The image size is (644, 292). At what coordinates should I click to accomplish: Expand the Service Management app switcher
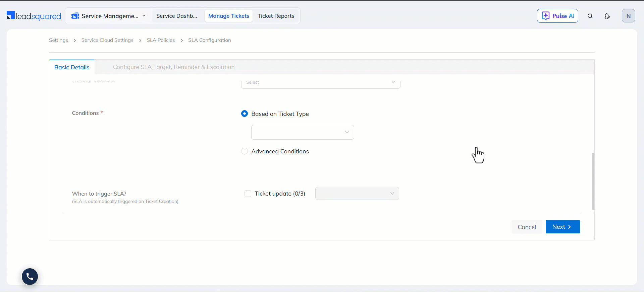(109, 16)
